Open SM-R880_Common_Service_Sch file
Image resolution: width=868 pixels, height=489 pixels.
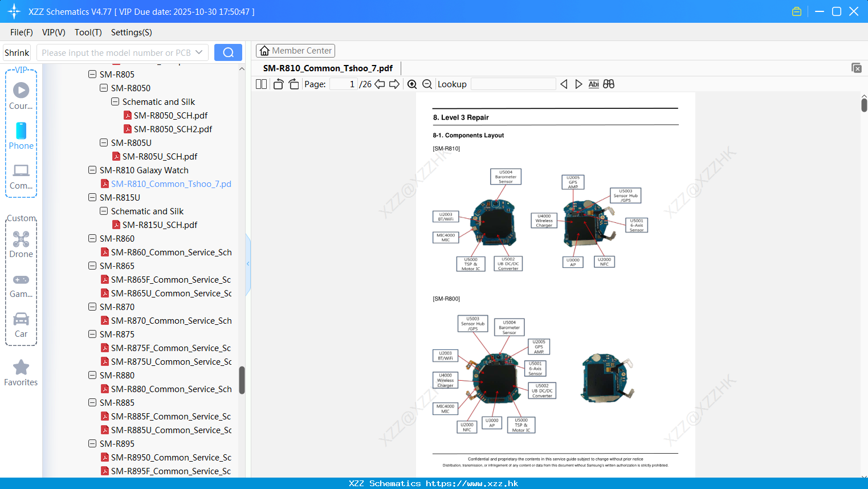[x=172, y=389]
